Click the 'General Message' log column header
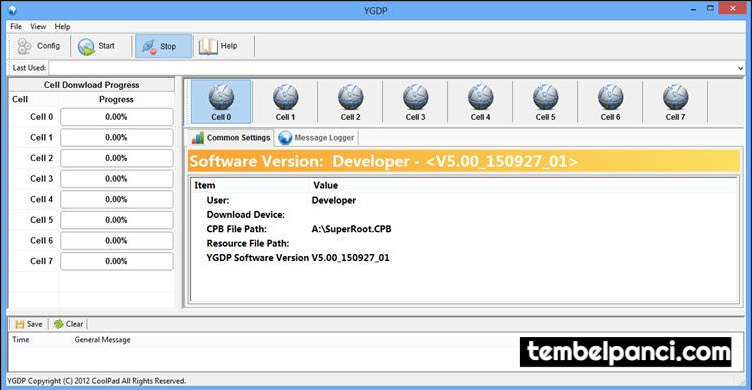This screenshot has height=390, width=752. pyautogui.click(x=103, y=340)
